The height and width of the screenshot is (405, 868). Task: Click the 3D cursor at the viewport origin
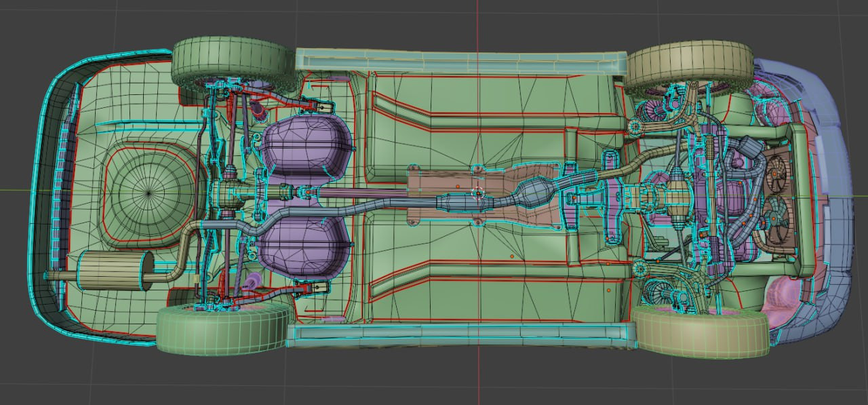(478, 192)
